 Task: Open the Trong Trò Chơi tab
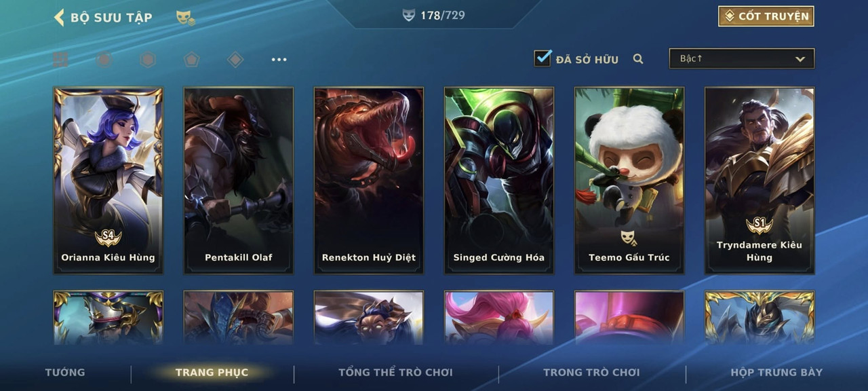[x=591, y=372]
